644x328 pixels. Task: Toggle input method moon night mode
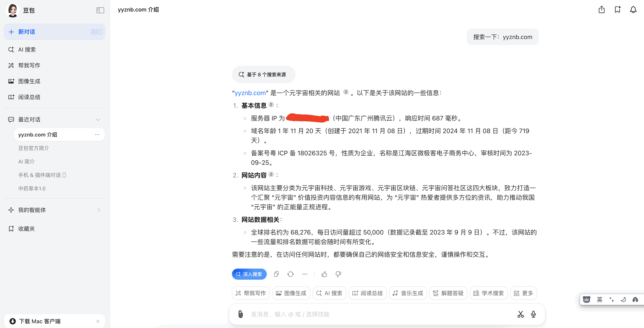623,299
